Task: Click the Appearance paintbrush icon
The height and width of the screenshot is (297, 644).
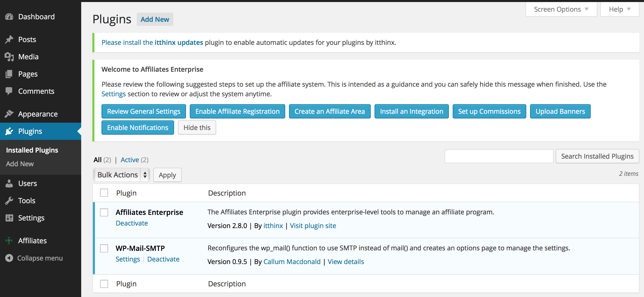Action: (x=9, y=114)
